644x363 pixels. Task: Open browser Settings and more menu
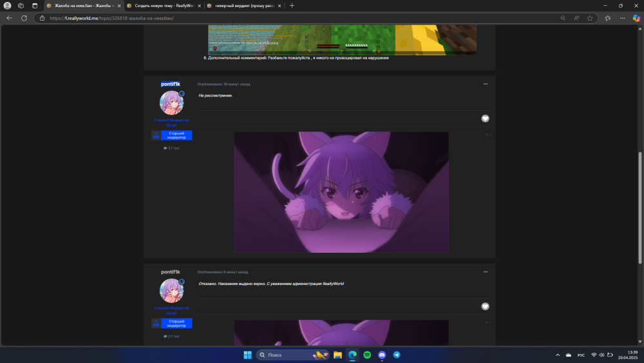point(623,18)
